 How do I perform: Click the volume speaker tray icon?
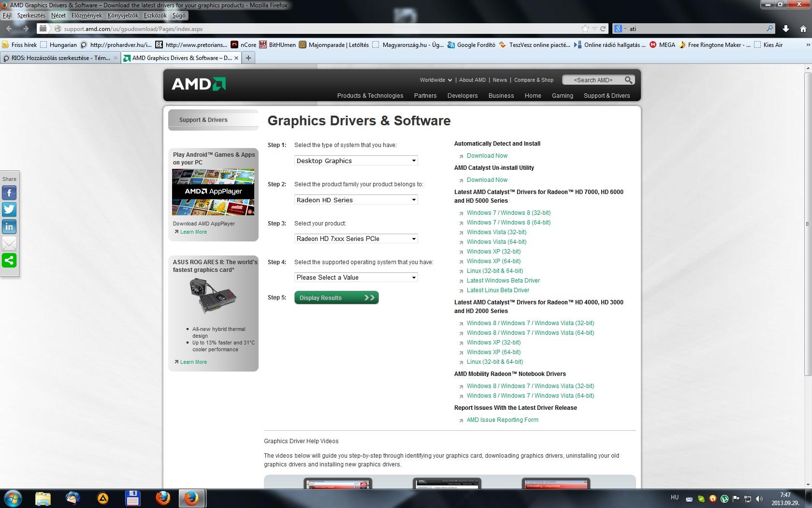(759, 499)
